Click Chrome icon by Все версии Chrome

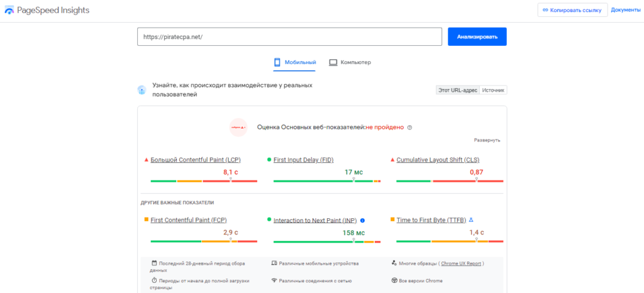[394, 280]
